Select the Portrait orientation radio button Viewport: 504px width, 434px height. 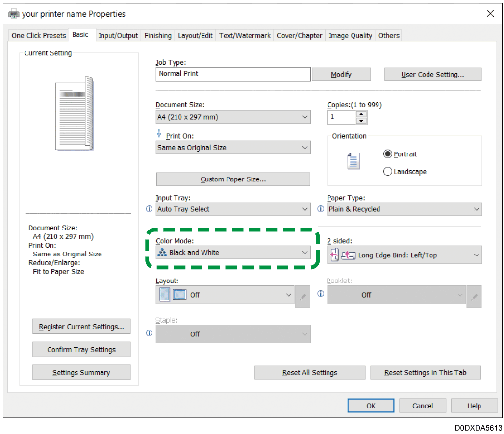[x=388, y=154]
